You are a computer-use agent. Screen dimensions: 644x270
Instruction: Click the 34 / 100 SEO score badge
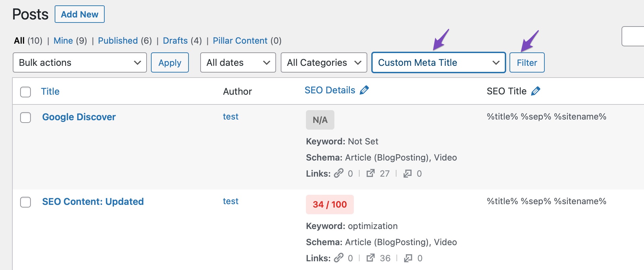pos(330,205)
